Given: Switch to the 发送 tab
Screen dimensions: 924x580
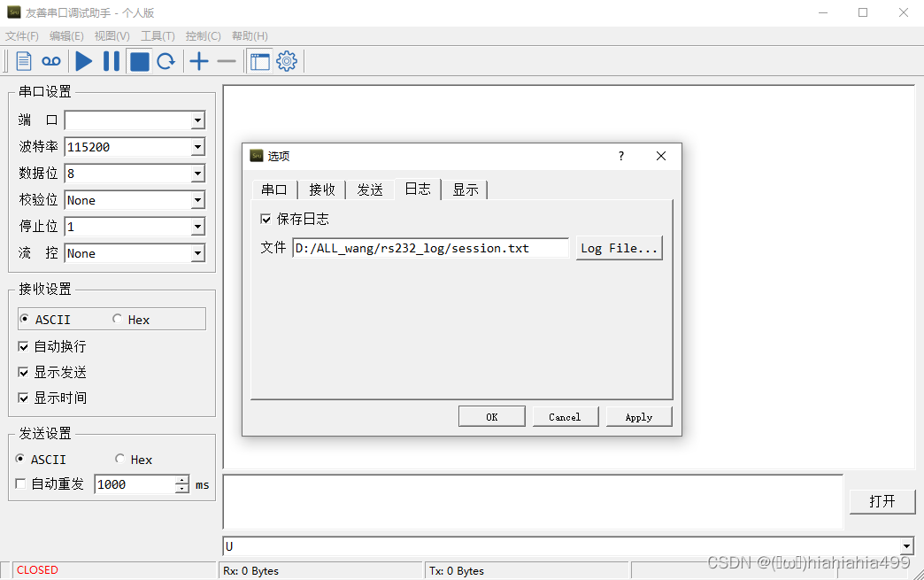Looking at the screenshot, I should tap(370, 189).
